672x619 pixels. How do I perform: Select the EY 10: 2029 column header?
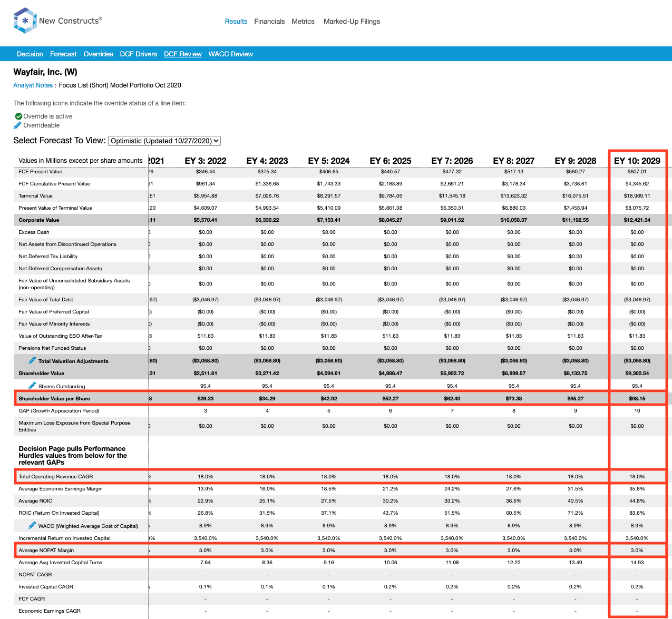(x=637, y=161)
